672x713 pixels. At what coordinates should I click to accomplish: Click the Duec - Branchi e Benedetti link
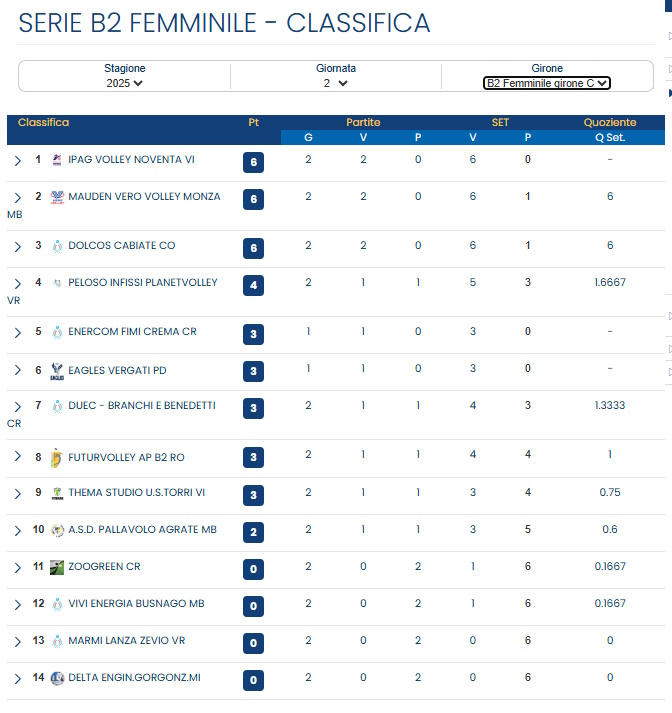(141, 406)
